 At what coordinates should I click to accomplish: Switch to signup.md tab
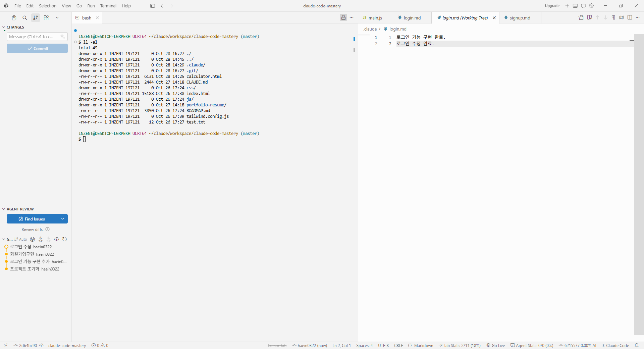click(x=520, y=18)
